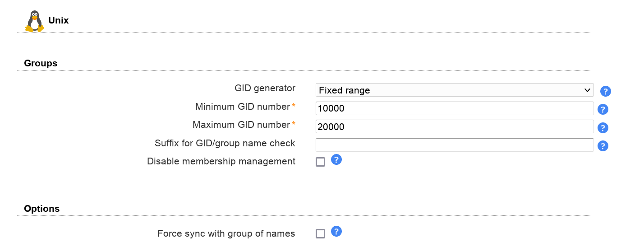Enable Disable membership management checkbox

point(320,162)
